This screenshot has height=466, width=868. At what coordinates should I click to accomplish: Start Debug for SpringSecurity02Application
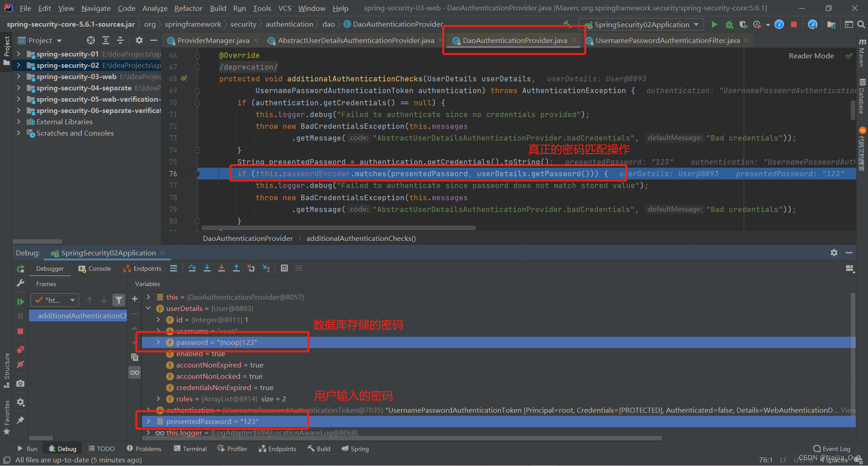(729, 24)
